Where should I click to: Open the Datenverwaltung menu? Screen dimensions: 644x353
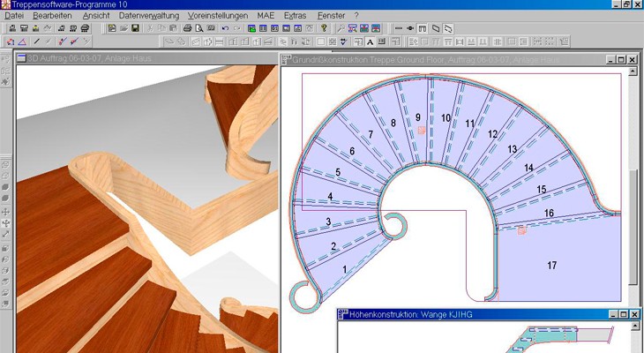pyautogui.click(x=148, y=16)
